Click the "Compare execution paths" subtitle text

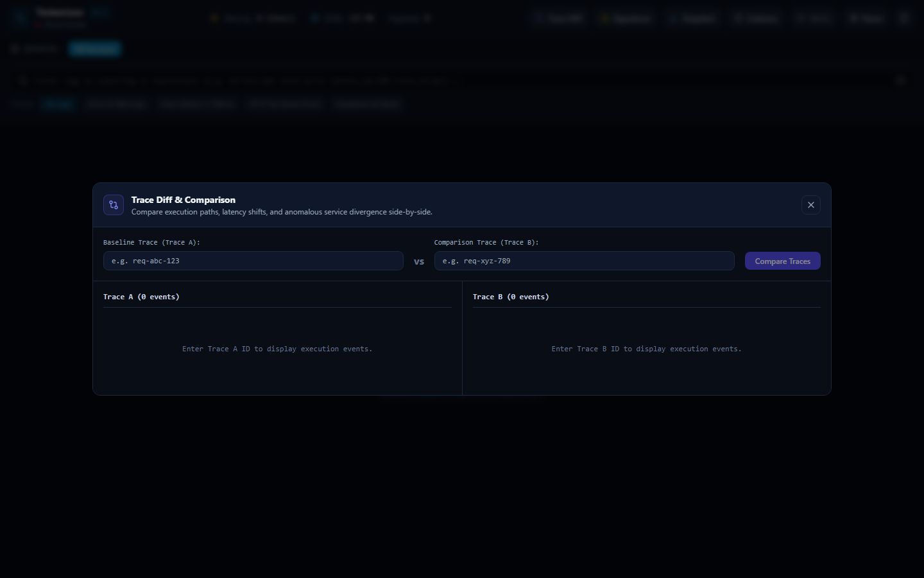[x=282, y=212]
